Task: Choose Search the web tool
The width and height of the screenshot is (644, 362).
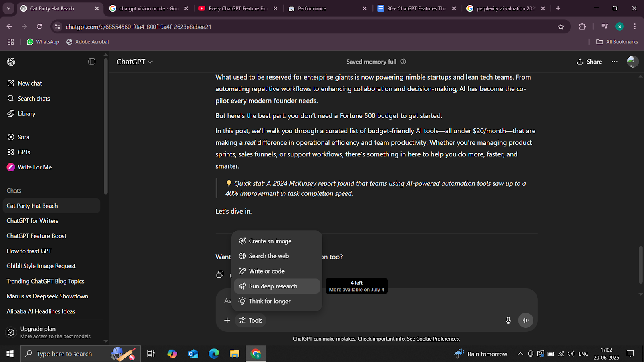Action: [x=277, y=256]
